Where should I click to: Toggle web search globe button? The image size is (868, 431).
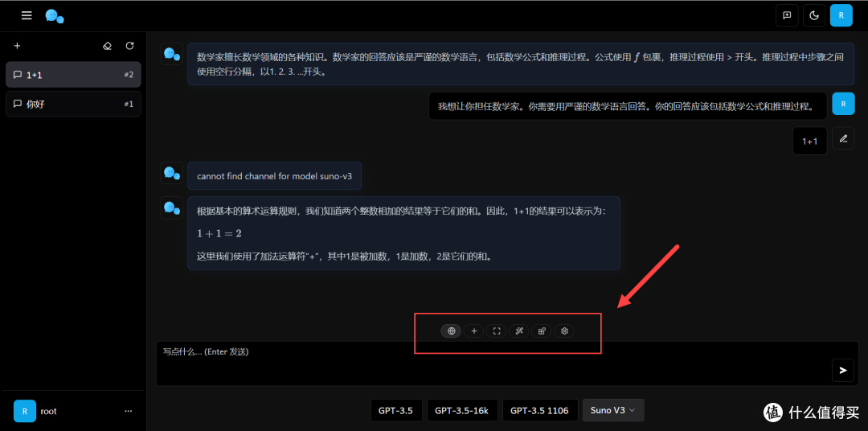[x=451, y=330]
